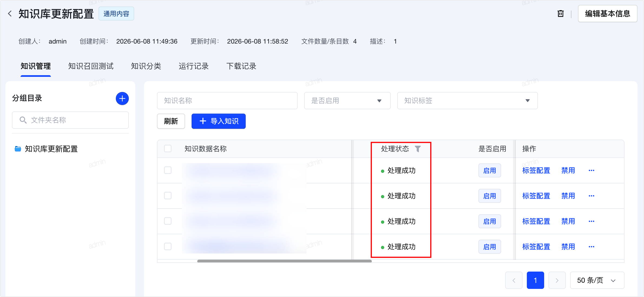
Task: Click the blue folder icon in group tree
Action: pos(18,149)
